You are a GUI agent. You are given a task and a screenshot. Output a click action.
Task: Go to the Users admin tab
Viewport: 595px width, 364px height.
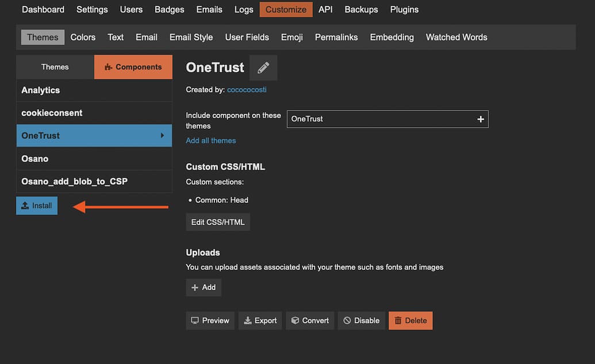pos(131,10)
